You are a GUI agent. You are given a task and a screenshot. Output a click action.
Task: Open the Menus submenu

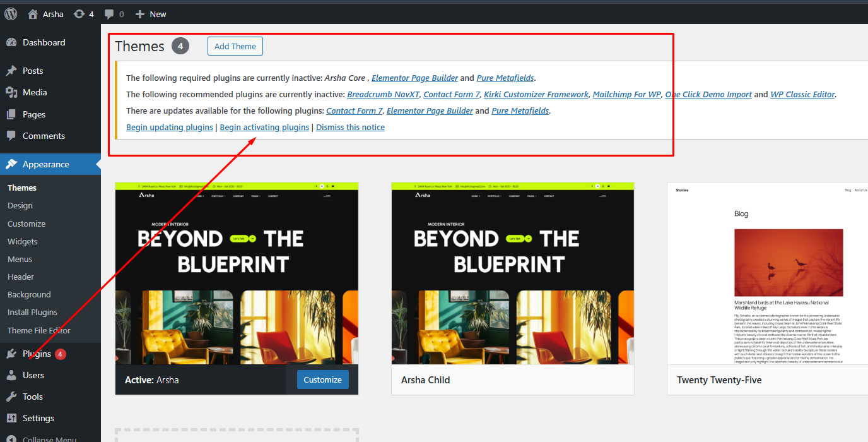(20, 259)
